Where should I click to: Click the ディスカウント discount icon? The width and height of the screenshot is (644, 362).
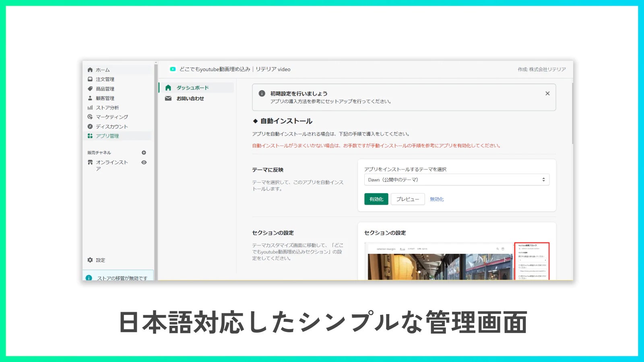coord(90,126)
